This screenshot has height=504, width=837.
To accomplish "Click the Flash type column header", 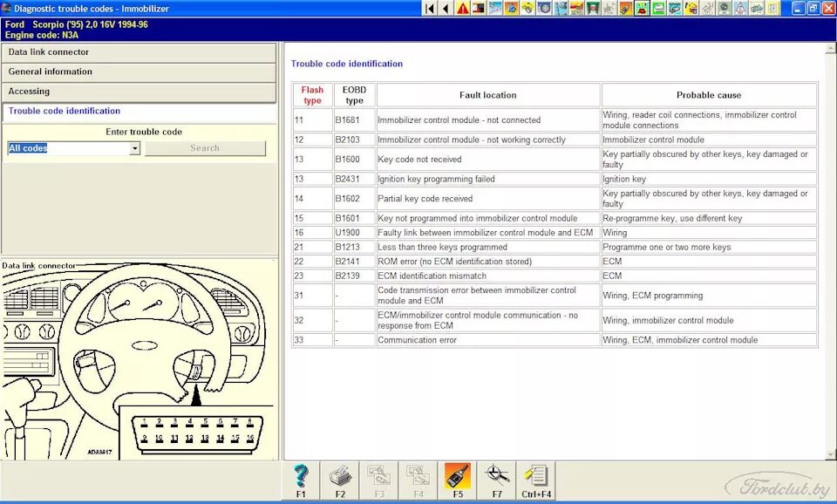I will [x=312, y=95].
